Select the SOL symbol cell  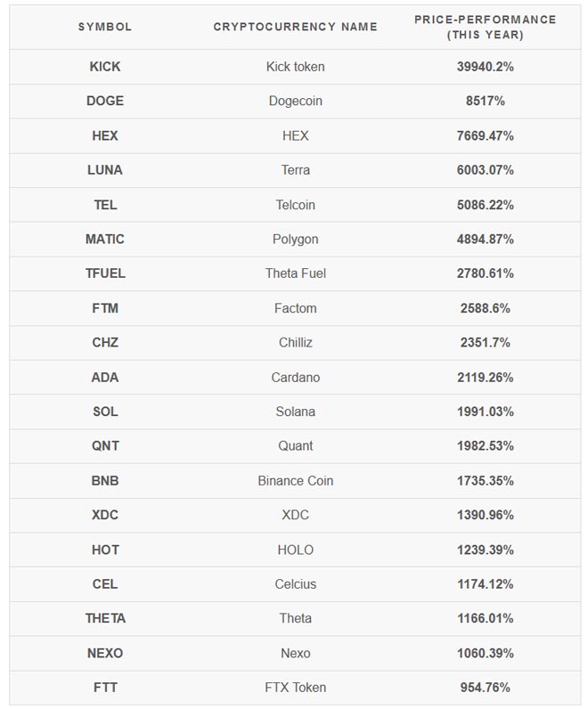pos(105,412)
